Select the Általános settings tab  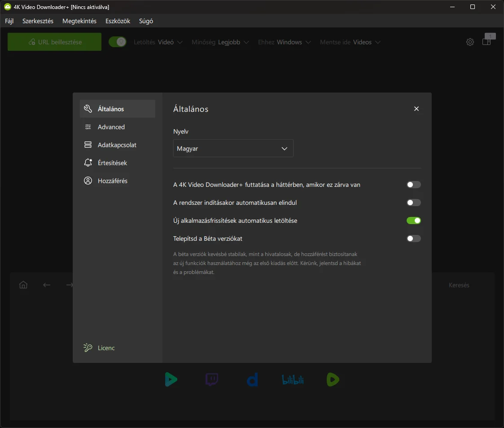117,109
